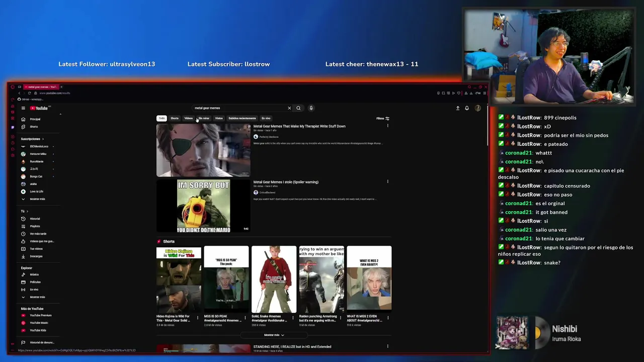The image size is (644, 362).
Task: Open the Perfectly Mediocre channel link
Action: [x=269, y=137]
